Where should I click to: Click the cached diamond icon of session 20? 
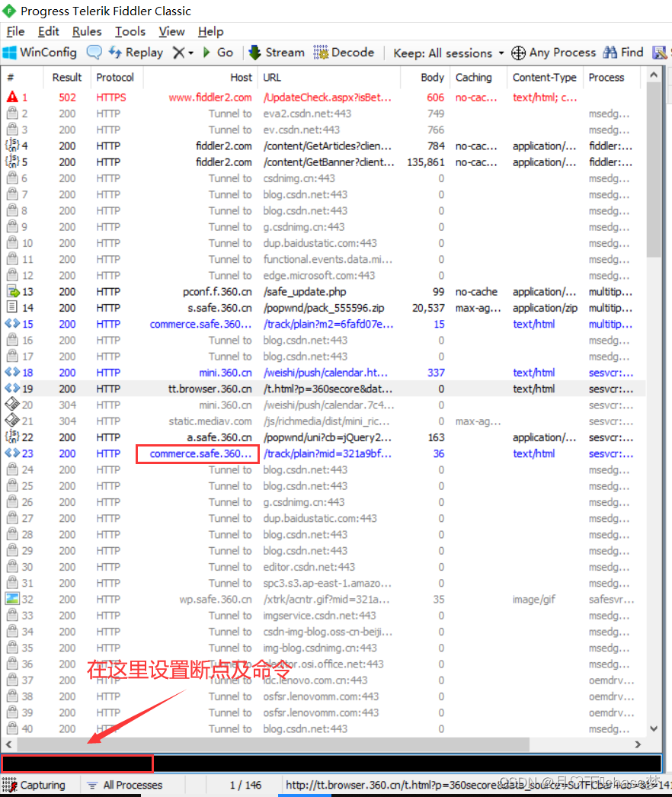[12, 405]
